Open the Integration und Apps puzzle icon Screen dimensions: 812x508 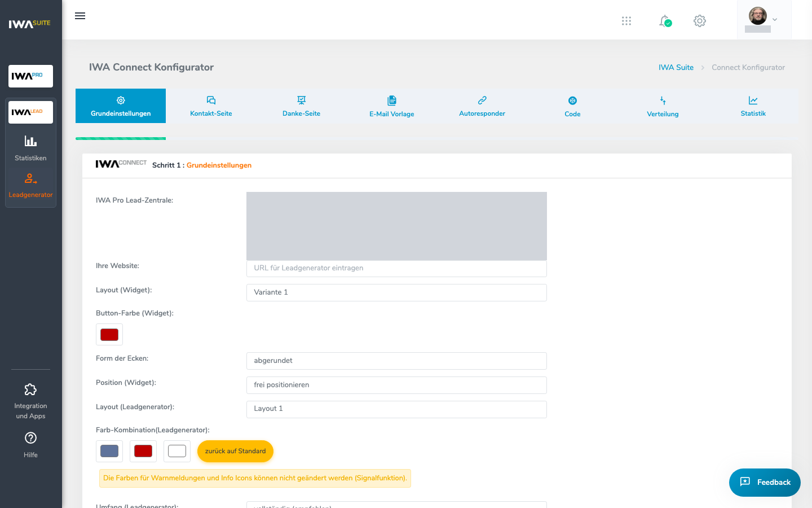(30, 389)
